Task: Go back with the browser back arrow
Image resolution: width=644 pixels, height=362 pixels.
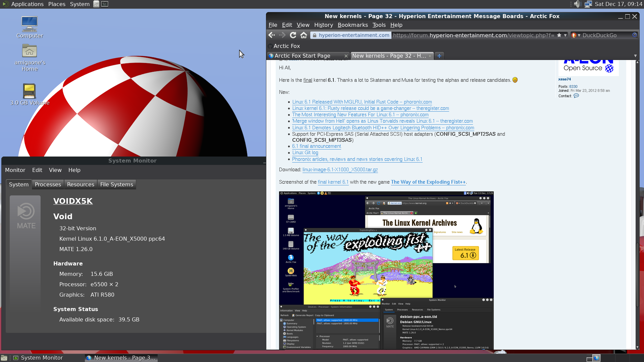Action: pyautogui.click(x=272, y=35)
